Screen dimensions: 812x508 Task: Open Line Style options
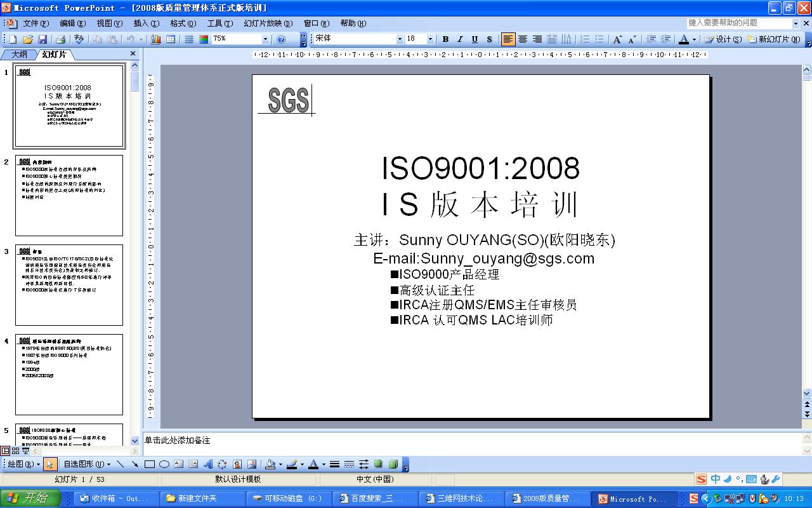(334, 464)
